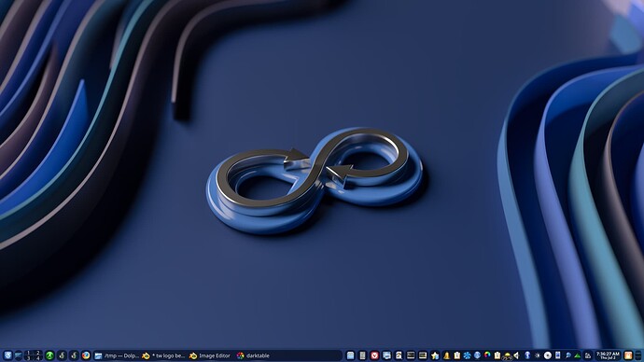Click the yellow star favorites icon
Viewport: 644px width, 362px height.
(x=435, y=355)
